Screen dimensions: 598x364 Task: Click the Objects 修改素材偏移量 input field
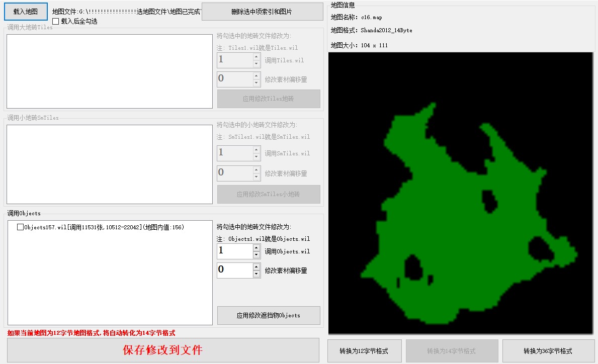pos(234,270)
